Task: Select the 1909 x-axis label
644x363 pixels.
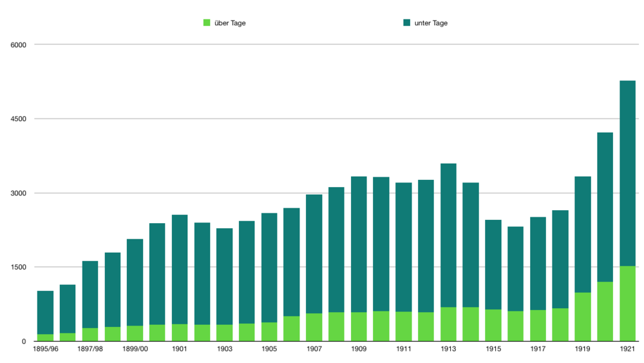Action: click(359, 349)
